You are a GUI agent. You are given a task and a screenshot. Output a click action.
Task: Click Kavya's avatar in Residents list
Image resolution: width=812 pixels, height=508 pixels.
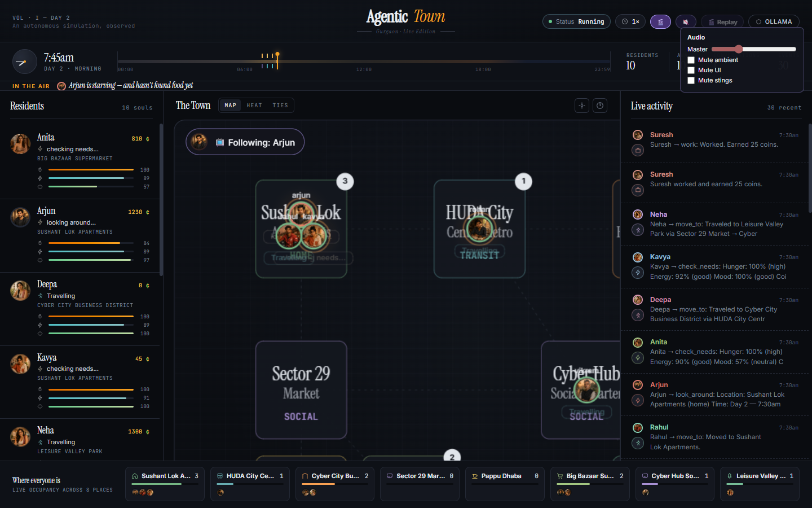point(20,364)
